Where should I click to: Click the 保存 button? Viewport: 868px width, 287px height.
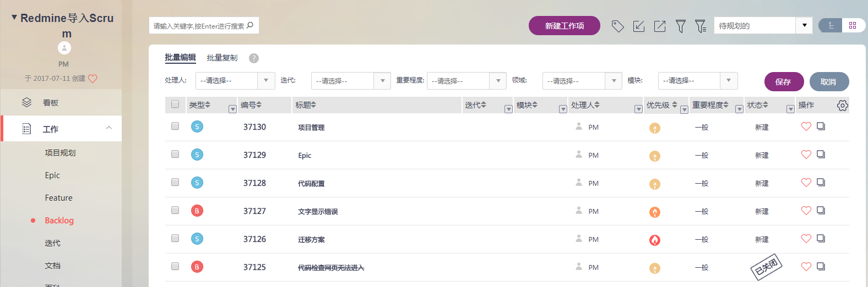(784, 81)
